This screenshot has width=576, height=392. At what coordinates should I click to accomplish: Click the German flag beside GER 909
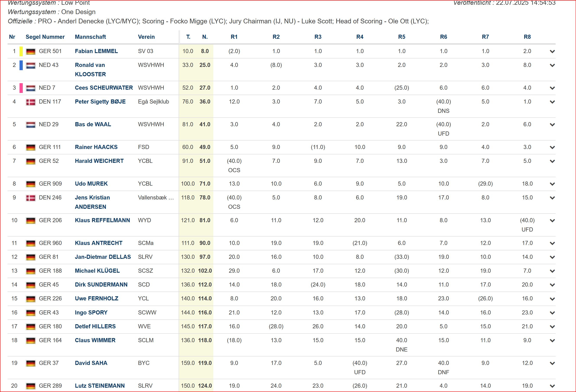(x=31, y=184)
